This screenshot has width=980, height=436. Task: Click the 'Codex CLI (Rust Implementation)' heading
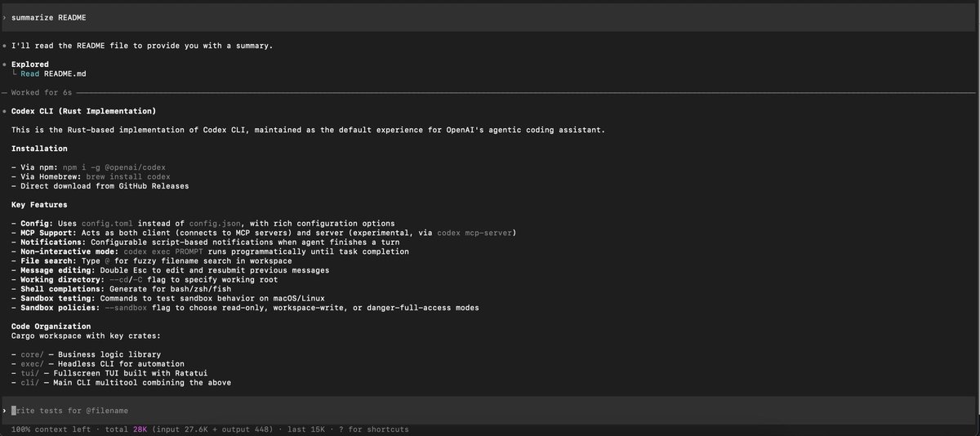[83, 111]
